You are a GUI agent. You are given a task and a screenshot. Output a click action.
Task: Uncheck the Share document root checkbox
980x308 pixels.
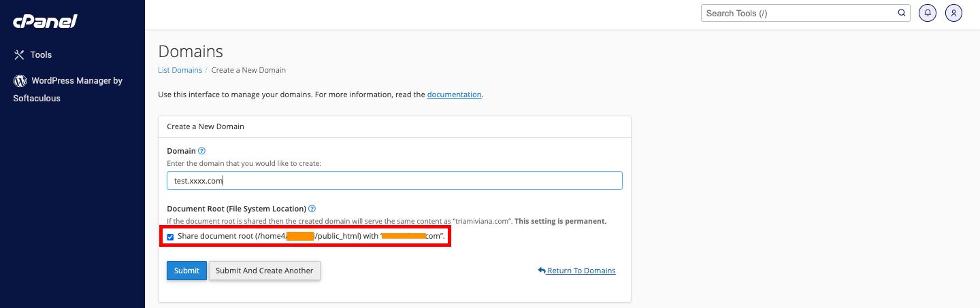(171, 237)
